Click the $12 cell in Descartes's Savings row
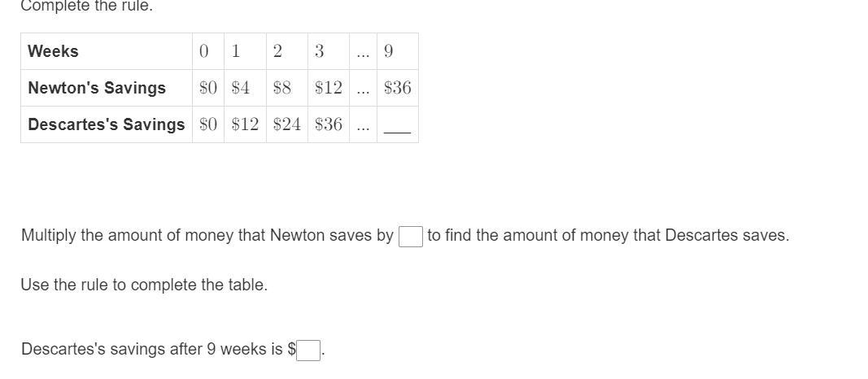 245,124
